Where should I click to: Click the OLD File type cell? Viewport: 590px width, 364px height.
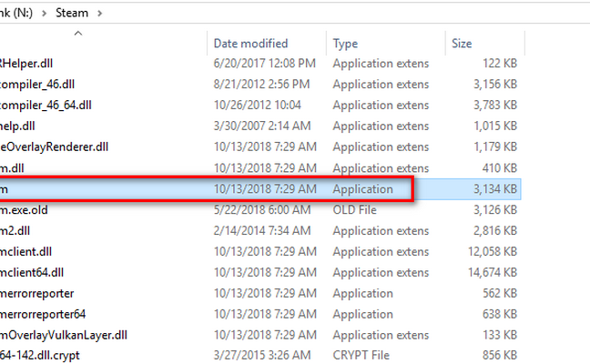click(x=354, y=210)
